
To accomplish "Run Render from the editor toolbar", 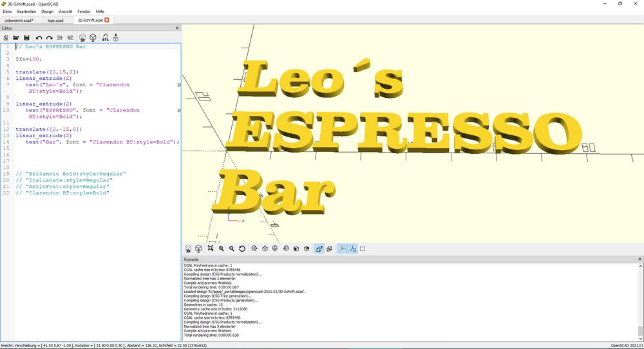I will 93,38.
